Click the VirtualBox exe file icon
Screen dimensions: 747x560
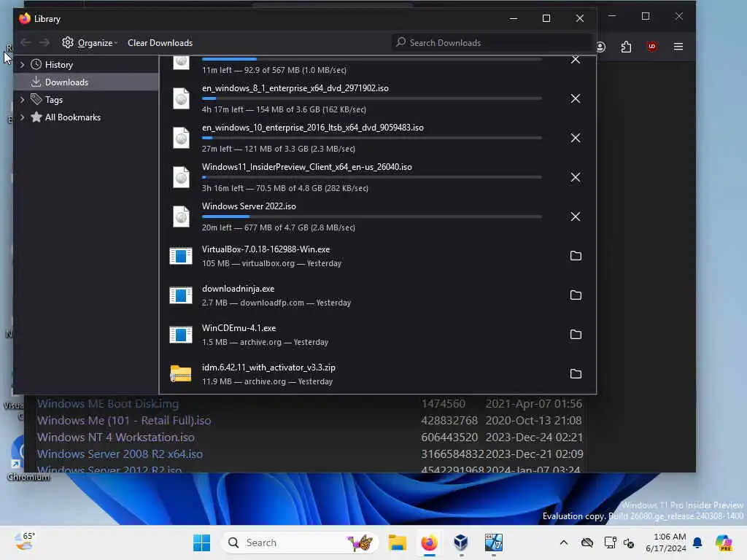(181, 256)
